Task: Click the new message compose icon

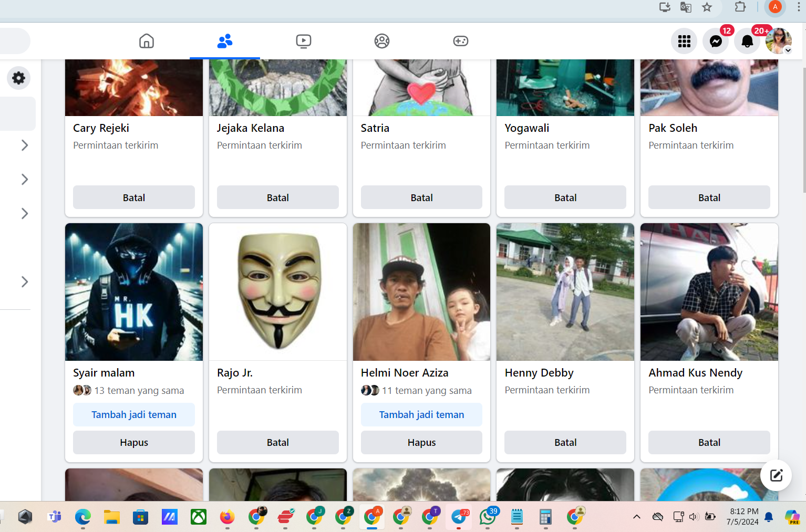Action: 776,475
